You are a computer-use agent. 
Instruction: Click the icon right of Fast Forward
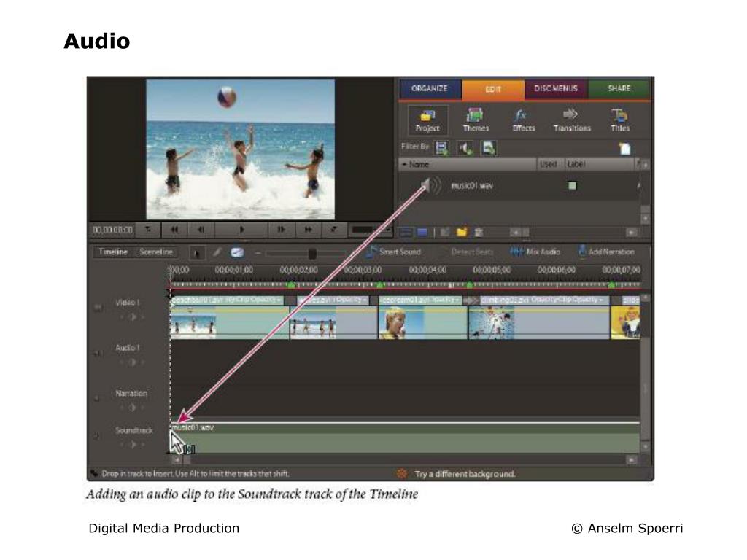click(334, 230)
